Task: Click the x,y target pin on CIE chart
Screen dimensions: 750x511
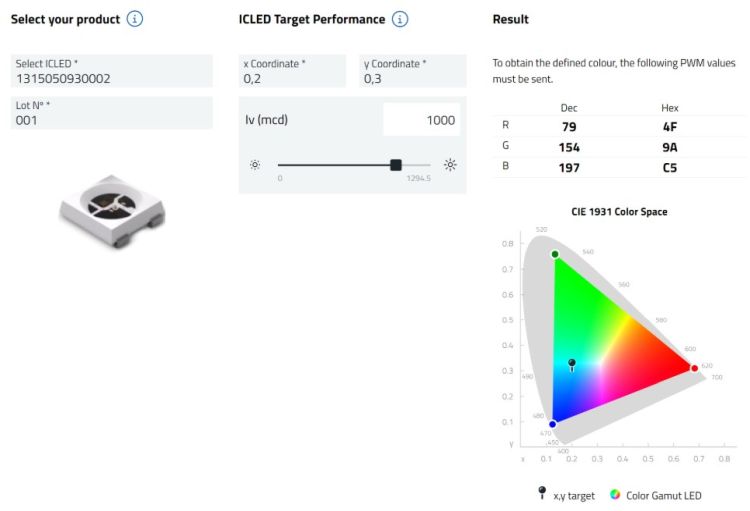Action: (x=572, y=365)
